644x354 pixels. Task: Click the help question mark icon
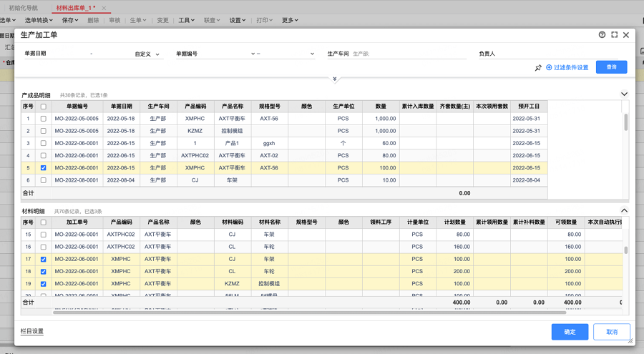[602, 34]
